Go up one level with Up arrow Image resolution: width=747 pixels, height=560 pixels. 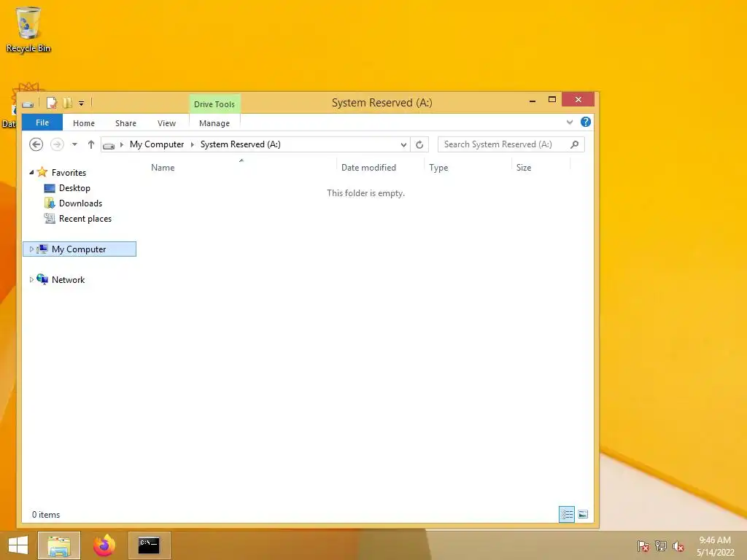[x=91, y=144]
